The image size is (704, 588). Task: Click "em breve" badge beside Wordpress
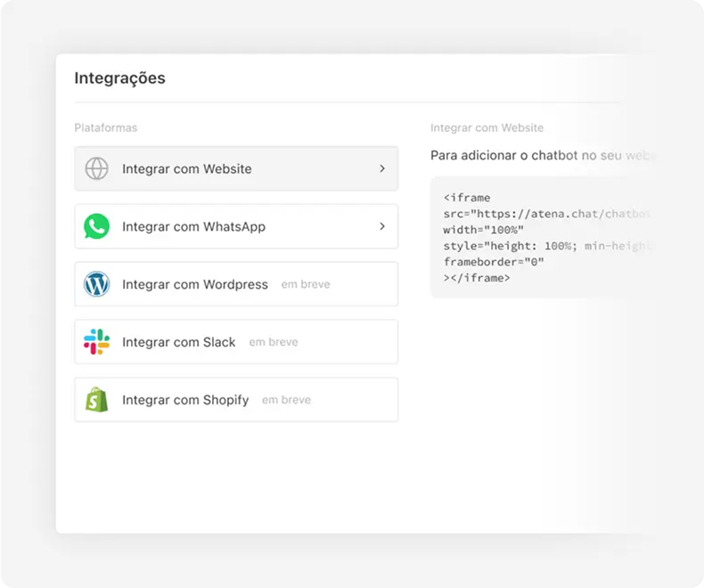[306, 284]
